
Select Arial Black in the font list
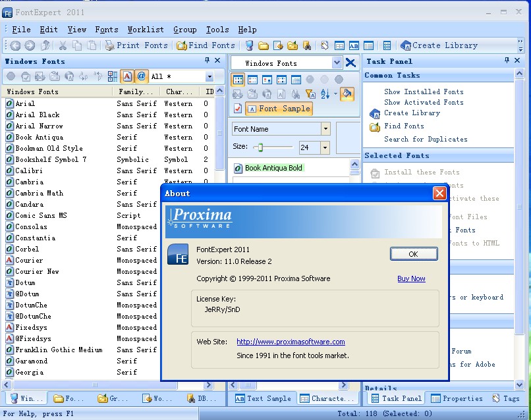pos(38,115)
